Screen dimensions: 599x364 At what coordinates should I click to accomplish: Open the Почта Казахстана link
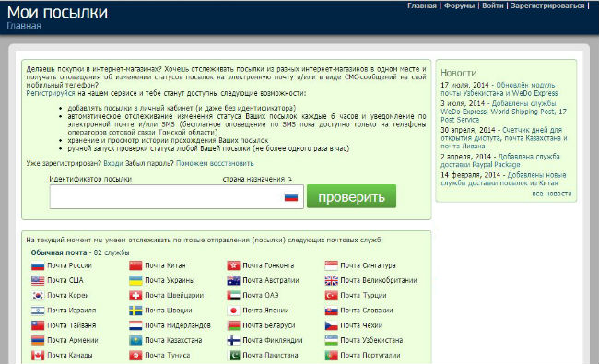click(173, 340)
